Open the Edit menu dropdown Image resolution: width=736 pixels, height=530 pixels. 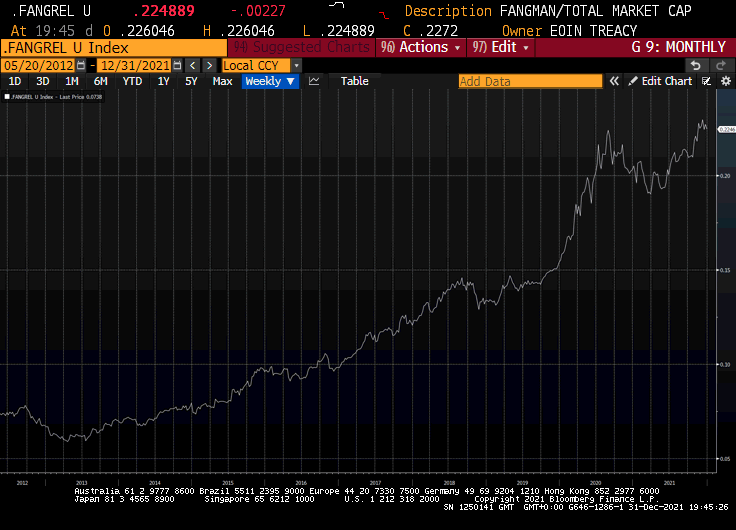500,47
